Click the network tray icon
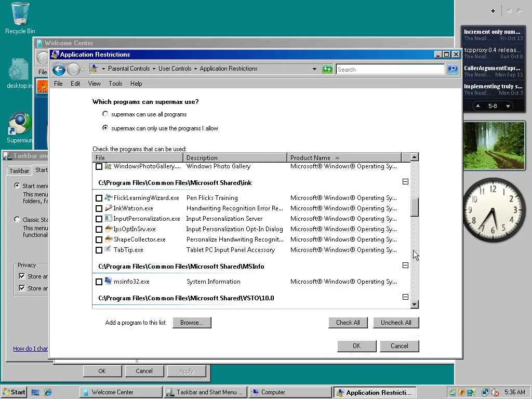This screenshot has width=532, height=399. click(x=485, y=393)
